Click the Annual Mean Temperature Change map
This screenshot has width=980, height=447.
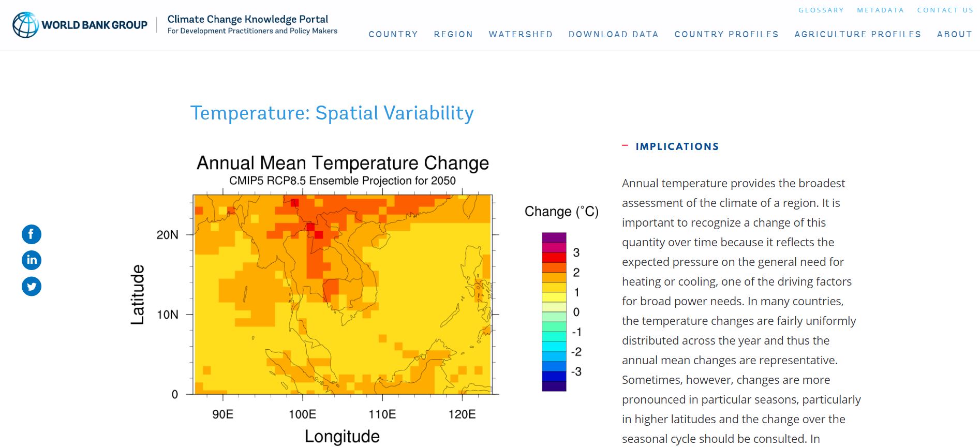coord(342,294)
